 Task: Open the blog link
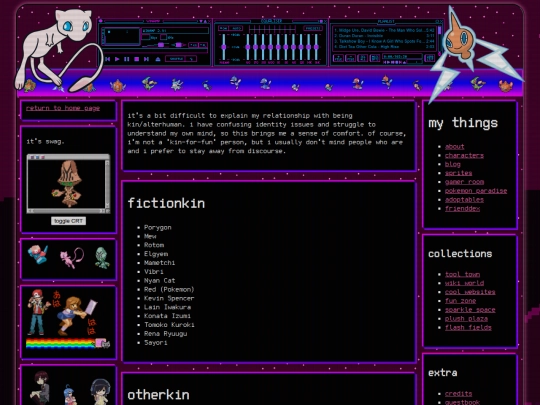[x=453, y=164]
